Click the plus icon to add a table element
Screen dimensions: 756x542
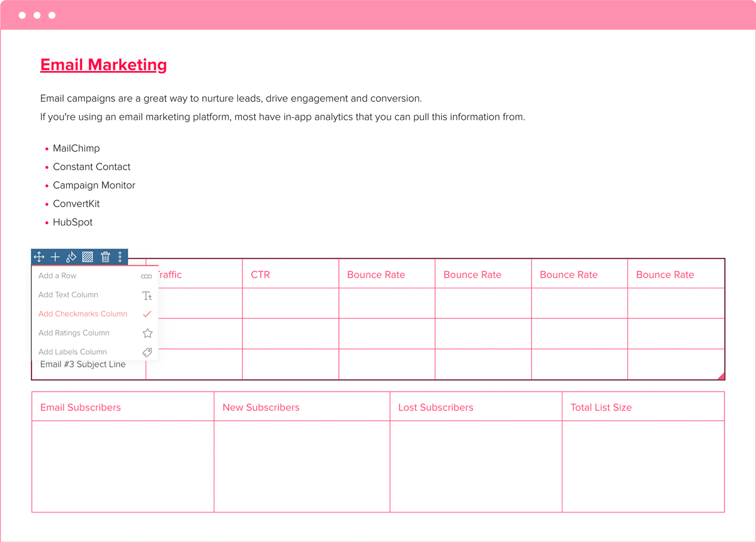click(55, 257)
